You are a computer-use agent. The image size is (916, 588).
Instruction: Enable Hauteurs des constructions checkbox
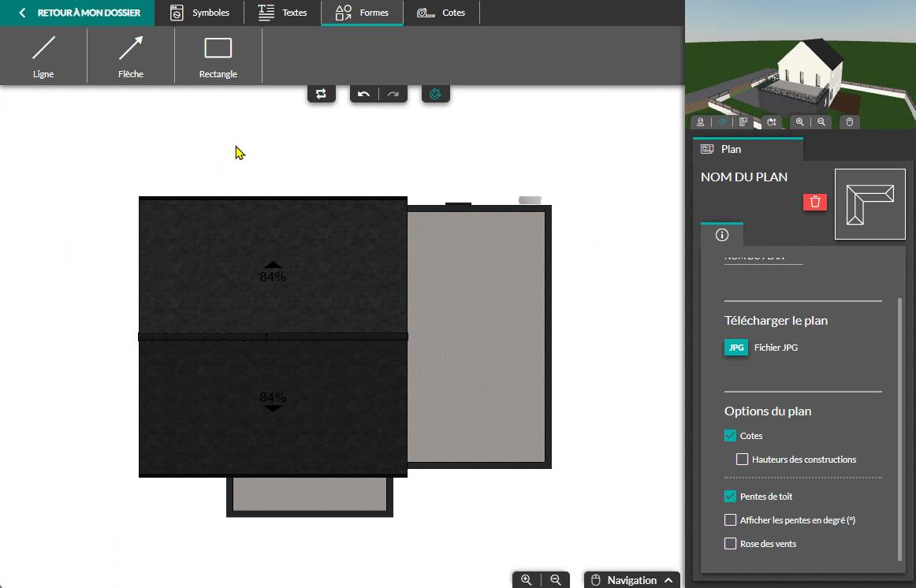[x=742, y=460]
